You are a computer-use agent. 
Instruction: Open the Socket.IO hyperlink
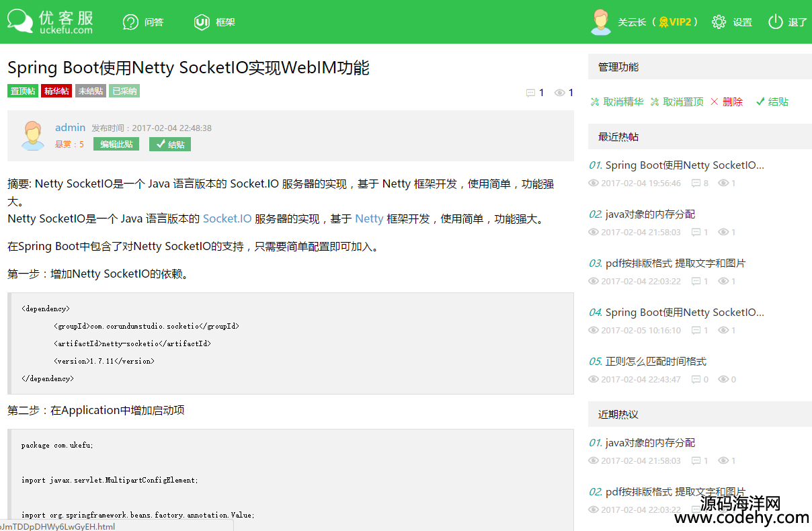(x=227, y=218)
